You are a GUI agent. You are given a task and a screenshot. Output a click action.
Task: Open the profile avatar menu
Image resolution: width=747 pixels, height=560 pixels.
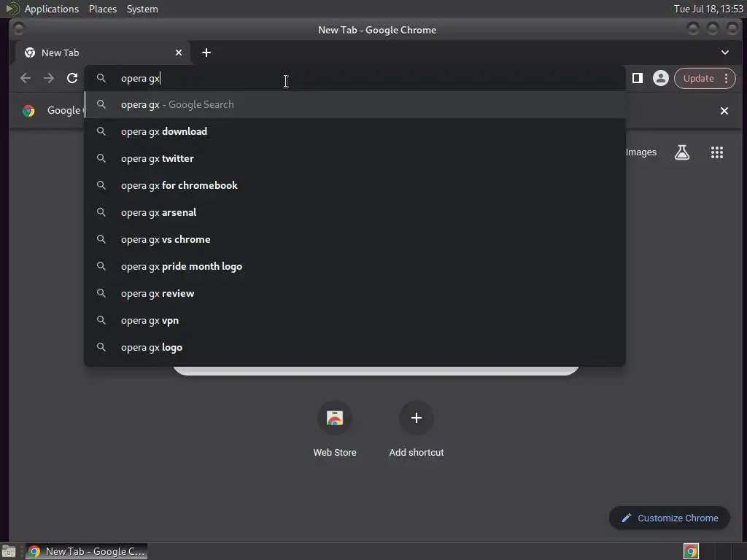pos(661,78)
